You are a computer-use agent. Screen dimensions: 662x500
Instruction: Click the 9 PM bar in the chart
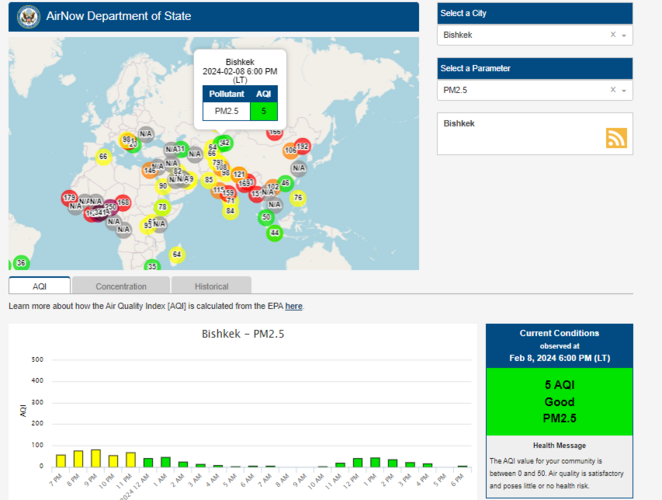(x=96, y=458)
